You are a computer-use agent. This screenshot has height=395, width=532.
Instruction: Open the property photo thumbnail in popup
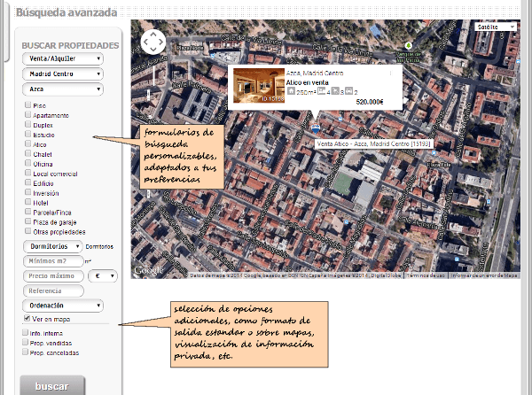point(257,85)
